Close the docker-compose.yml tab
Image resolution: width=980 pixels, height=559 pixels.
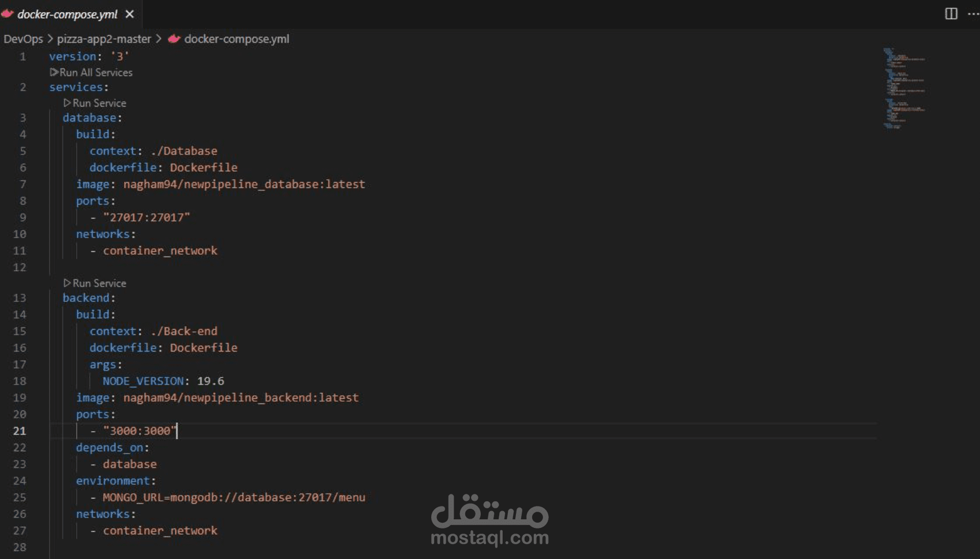point(130,14)
